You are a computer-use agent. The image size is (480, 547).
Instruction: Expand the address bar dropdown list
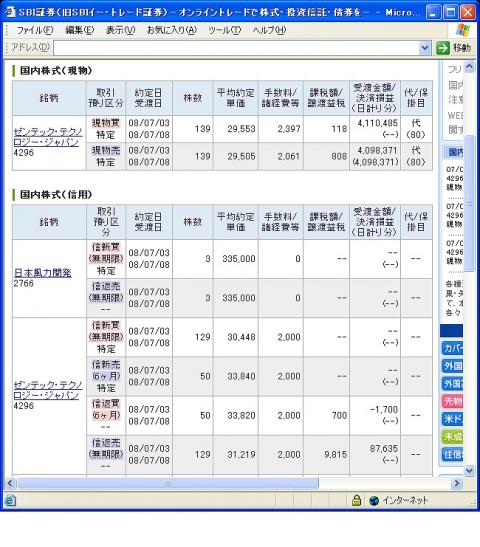click(x=425, y=48)
